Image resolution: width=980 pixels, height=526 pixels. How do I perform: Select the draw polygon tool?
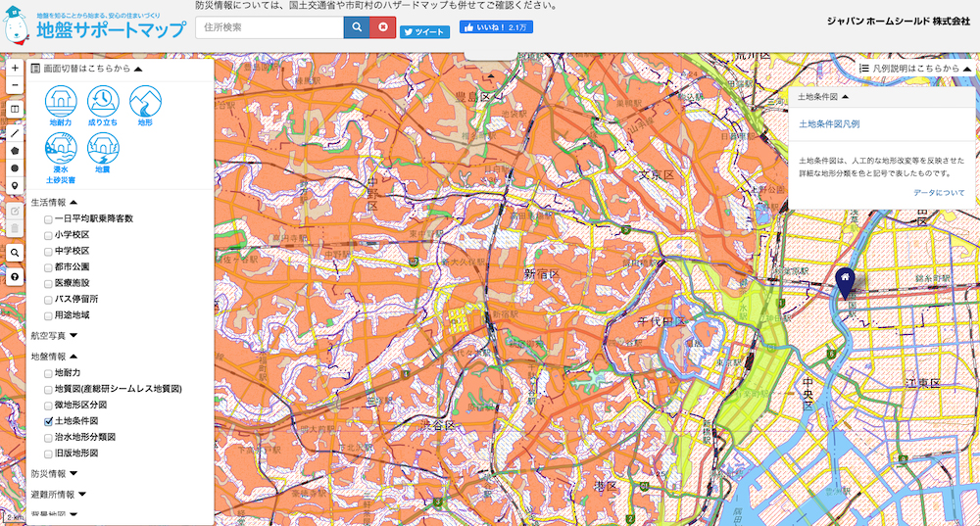[15, 151]
